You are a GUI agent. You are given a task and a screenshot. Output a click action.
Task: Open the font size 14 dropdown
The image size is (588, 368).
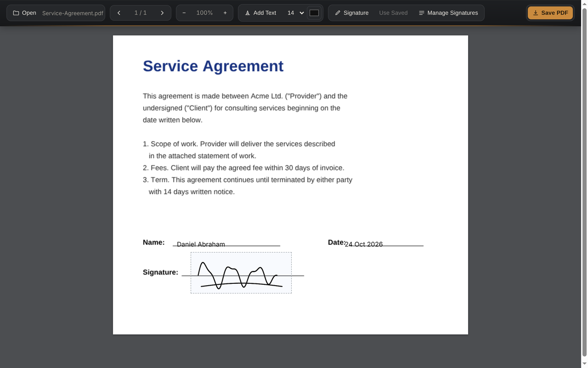tap(295, 13)
